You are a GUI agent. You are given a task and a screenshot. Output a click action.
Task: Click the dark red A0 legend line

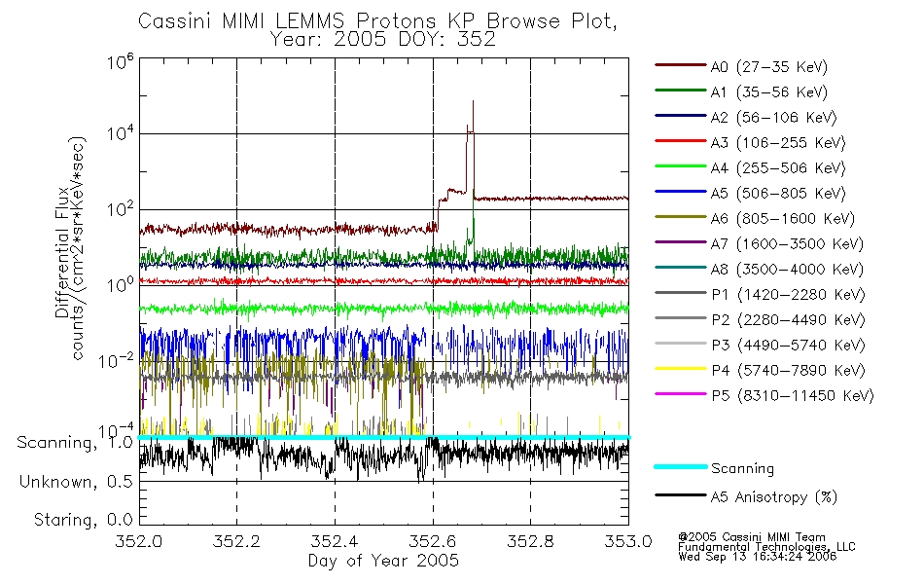point(680,65)
